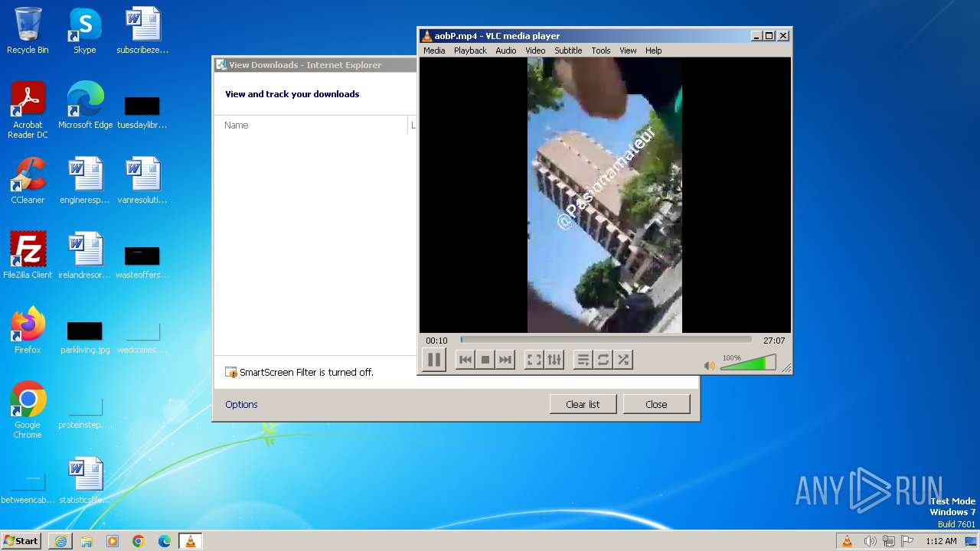This screenshot has height=551, width=980.
Task: Select Google Chrome desktop shortcut
Action: (28, 410)
